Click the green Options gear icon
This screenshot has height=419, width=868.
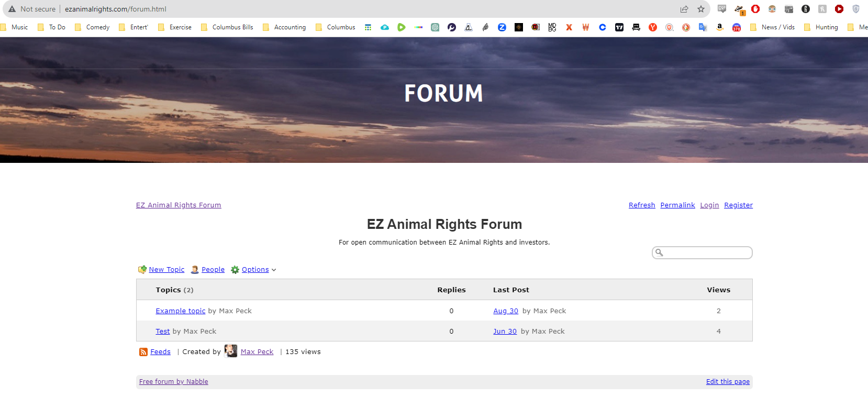click(235, 270)
